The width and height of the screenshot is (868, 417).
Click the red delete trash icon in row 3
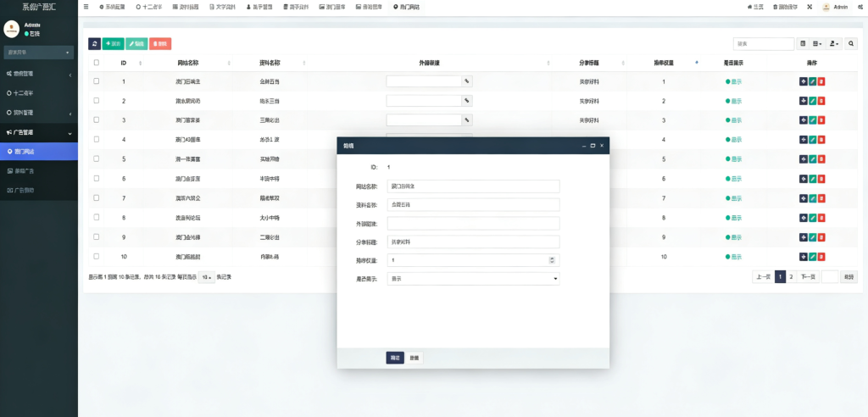point(821,120)
